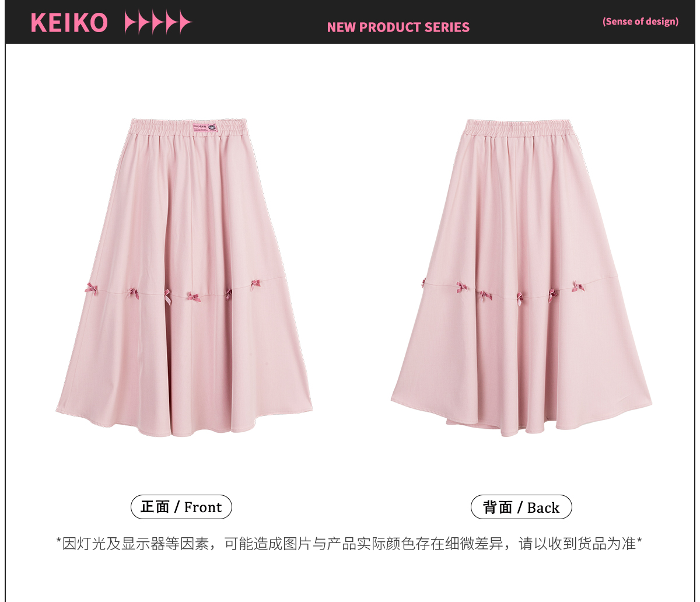This screenshot has width=700, height=602.
Task: Click the rightmost bow on back skirt
Action: [x=578, y=286]
